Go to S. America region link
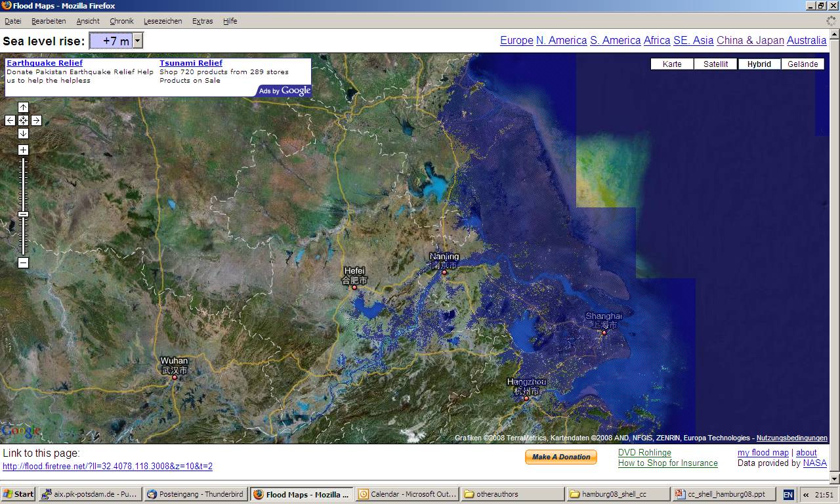The height and width of the screenshot is (504, 840). [x=615, y=41]
